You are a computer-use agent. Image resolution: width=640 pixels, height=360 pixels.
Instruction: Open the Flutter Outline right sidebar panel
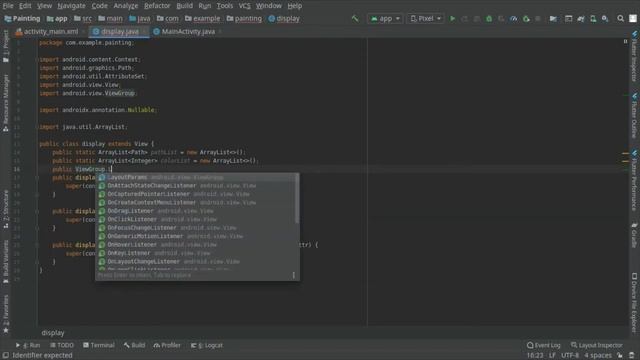pos(634,116)
